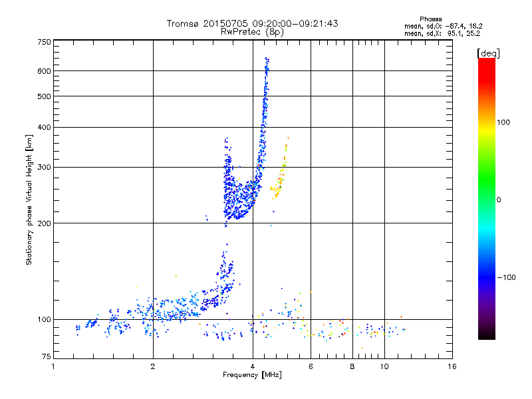Click the x-axis tick label '16'

[452, 366]
